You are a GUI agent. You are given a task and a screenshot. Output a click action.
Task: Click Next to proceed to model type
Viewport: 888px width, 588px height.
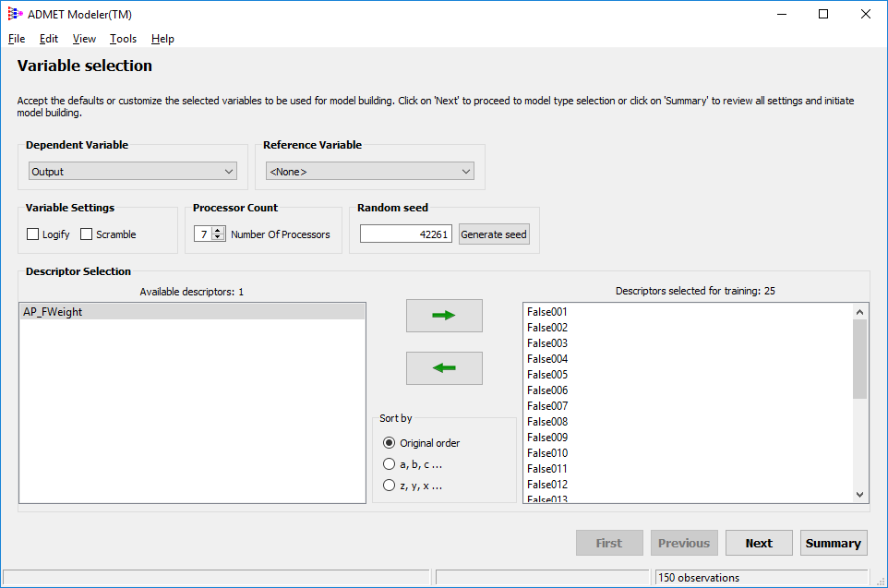(759, 544)
